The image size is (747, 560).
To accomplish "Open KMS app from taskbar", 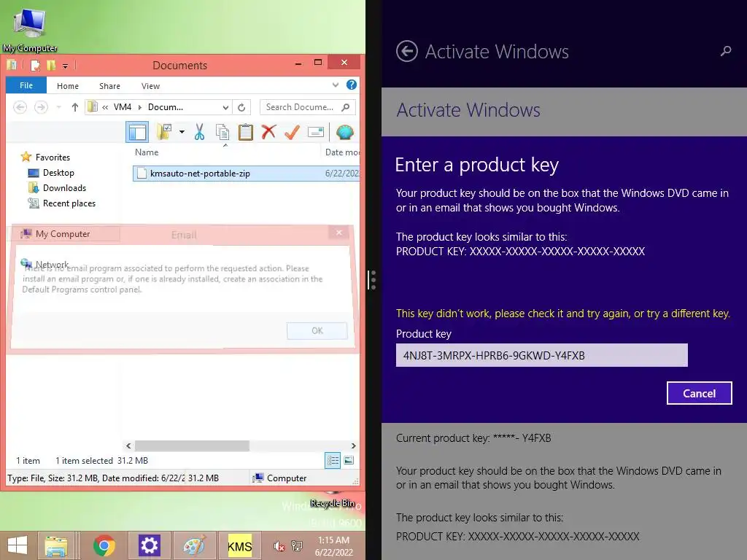I will click(239, 545).
